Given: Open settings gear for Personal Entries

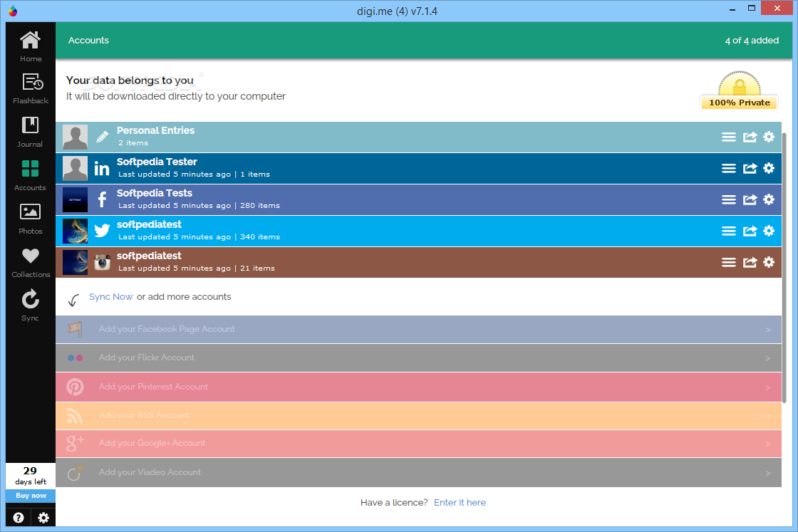Looking at the screenshot, I should tap(769, 137).
